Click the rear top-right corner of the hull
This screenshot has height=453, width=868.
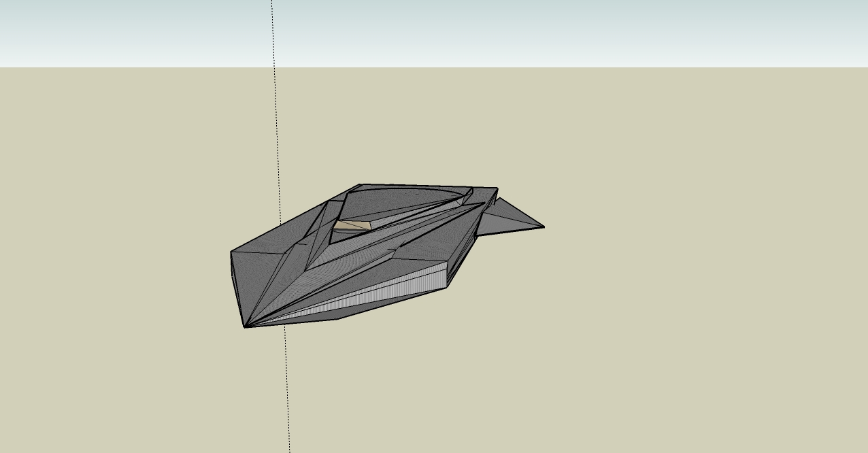(x=497, y=189)
